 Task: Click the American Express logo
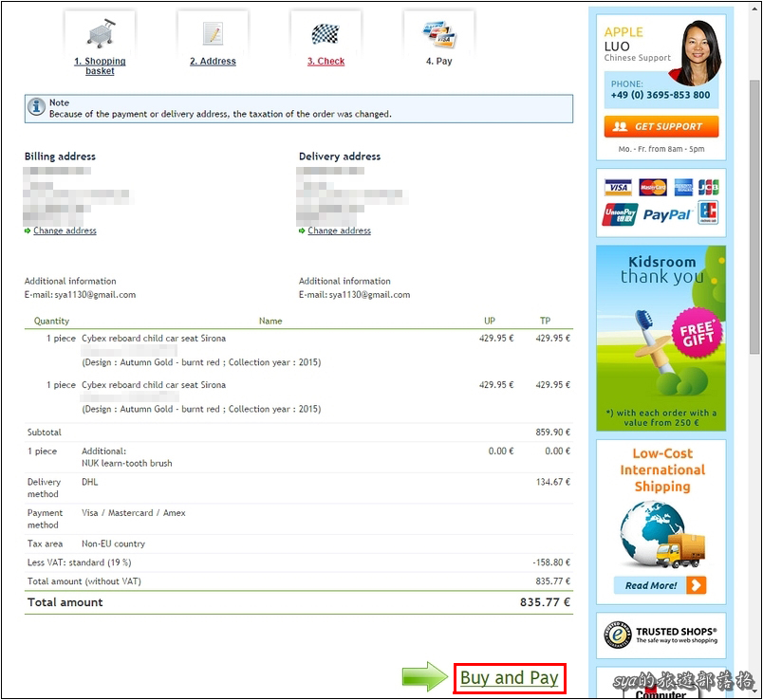pyautogui.click(x=683, y=187)
